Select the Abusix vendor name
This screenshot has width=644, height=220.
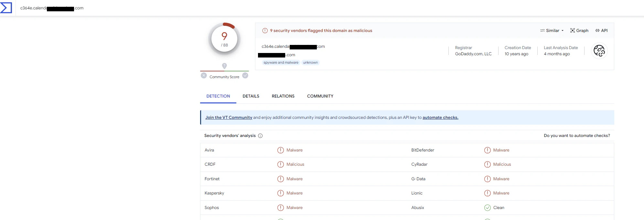(x=418, y=208)
